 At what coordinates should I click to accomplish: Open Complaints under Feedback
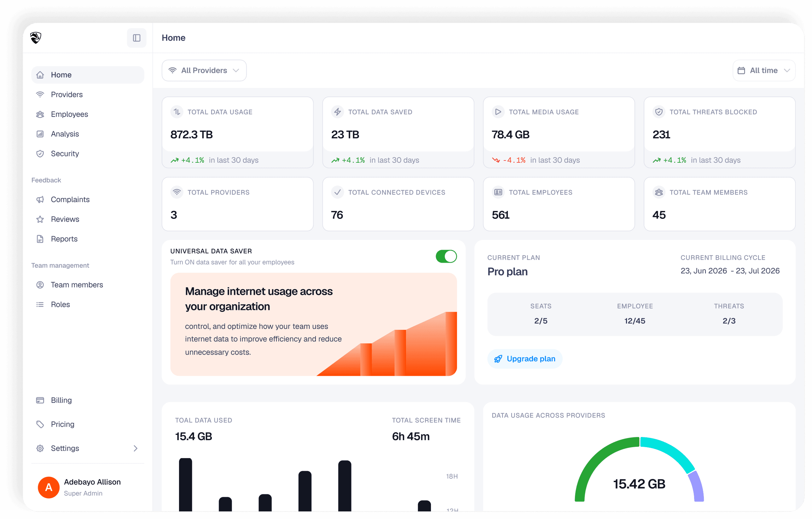[88, 200]
